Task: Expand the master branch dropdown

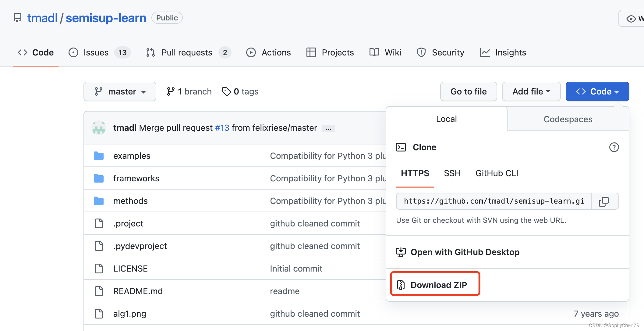Action: pos(120,91)
